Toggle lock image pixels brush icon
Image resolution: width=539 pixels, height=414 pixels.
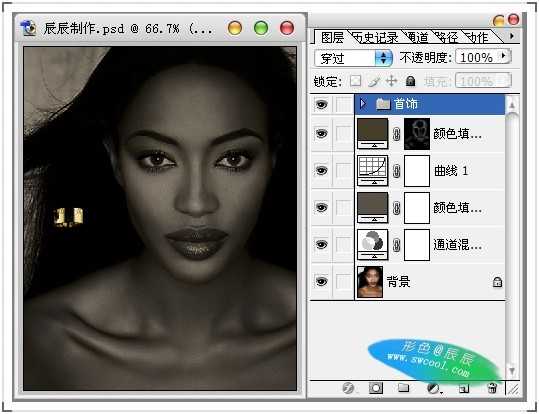(x=374, y=81)
